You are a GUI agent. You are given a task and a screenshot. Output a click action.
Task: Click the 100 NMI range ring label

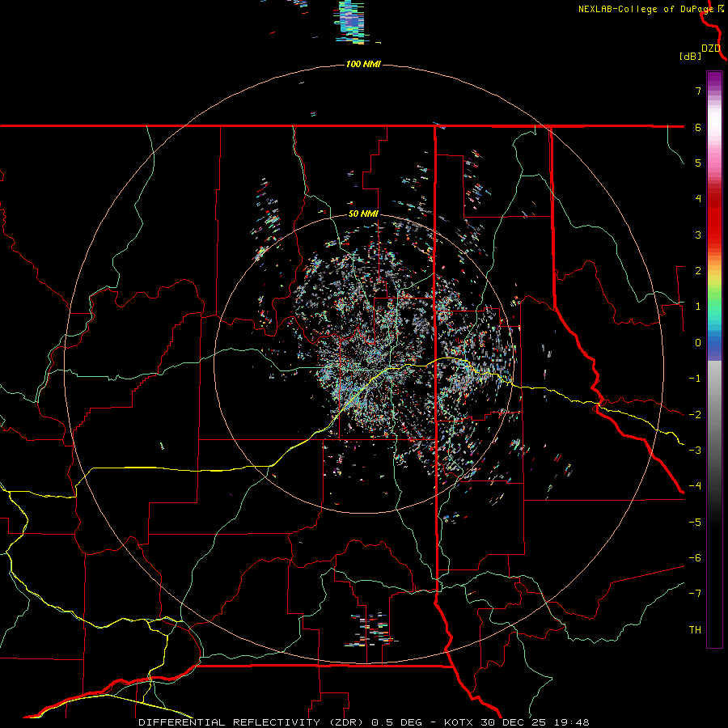click(x=363, y=64)
